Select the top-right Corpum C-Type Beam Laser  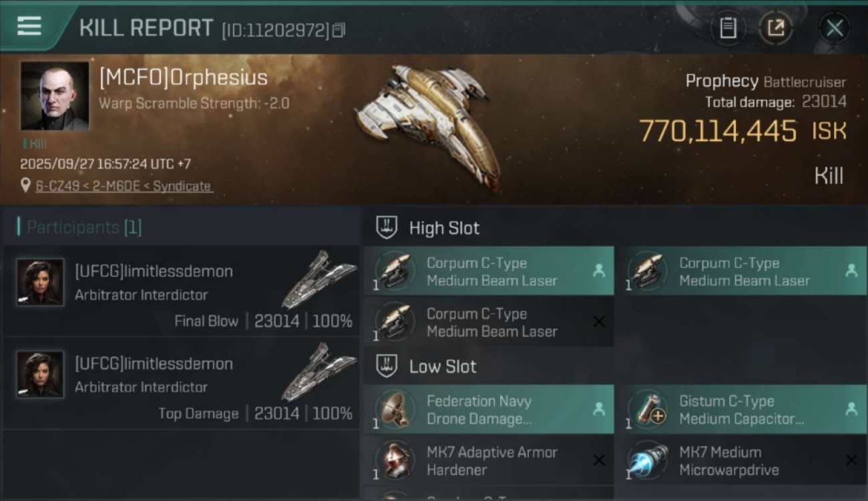point(742,271)
